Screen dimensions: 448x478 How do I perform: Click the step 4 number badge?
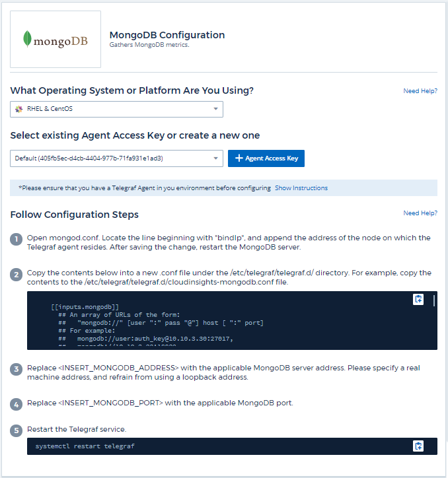coord(17,403)
